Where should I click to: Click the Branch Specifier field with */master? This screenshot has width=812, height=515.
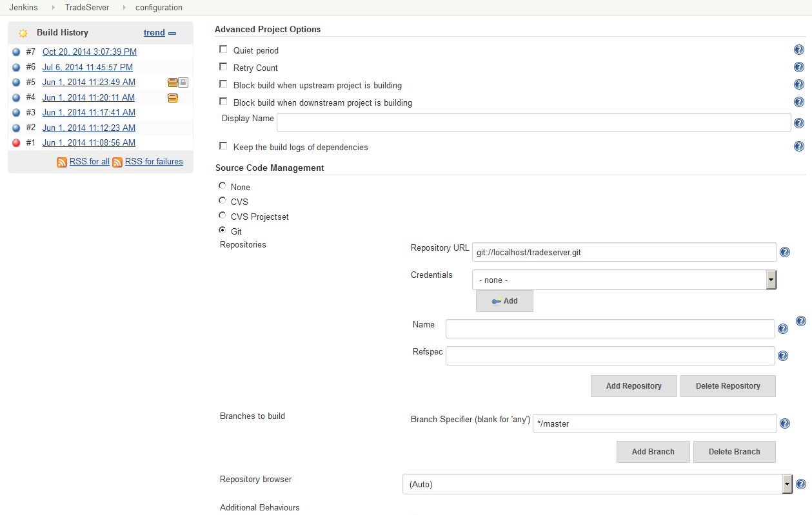pos(655,423)
